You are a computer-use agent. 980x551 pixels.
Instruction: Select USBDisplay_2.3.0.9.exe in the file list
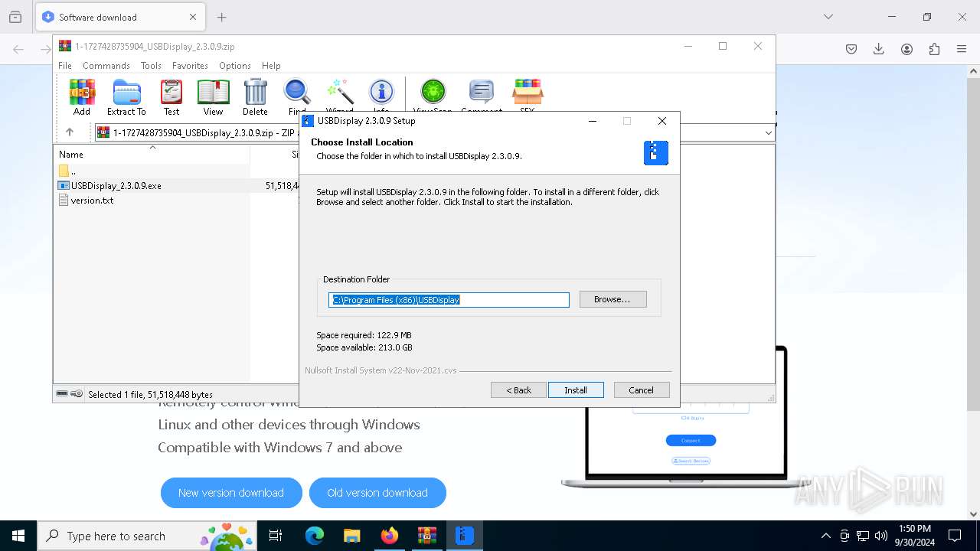click(x=116, y=185)
